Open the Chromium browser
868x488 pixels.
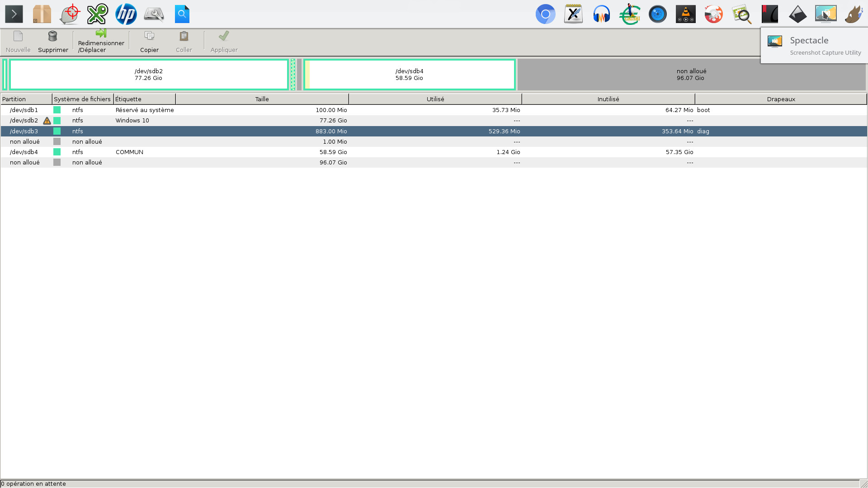pos(546,14)
